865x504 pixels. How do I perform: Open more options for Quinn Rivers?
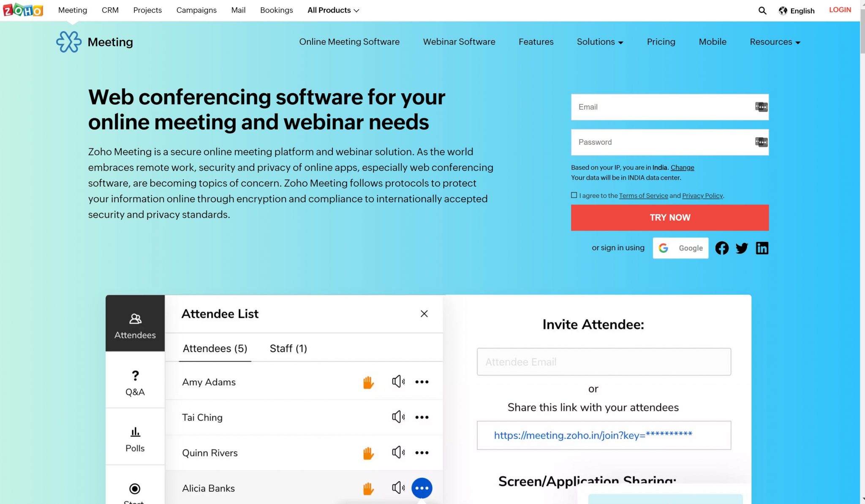422,453
